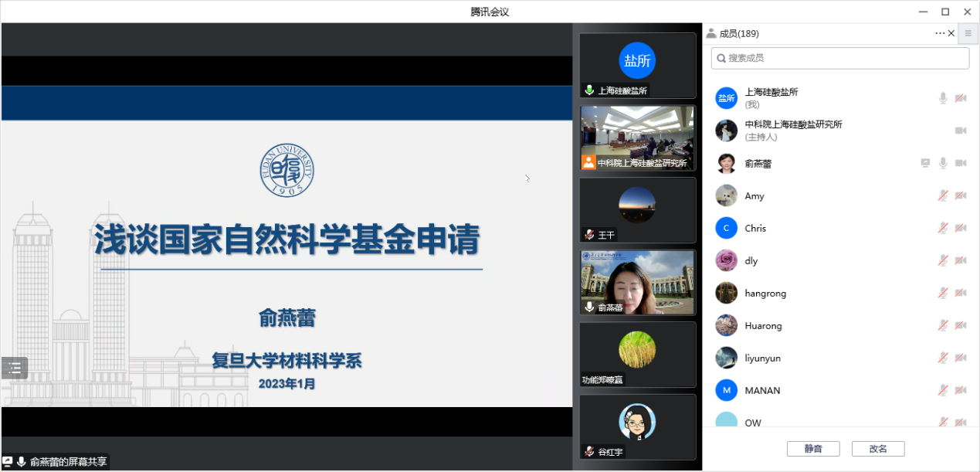This screenshot has width=980, height=472.
Task: Click the 搜索成员 search field
Action: click(839, 58)
